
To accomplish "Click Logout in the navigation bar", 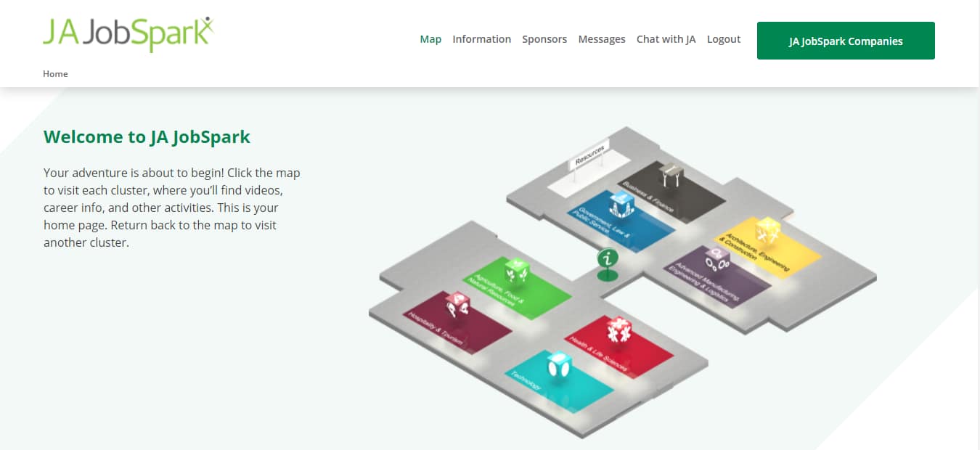I will point(723,39).
